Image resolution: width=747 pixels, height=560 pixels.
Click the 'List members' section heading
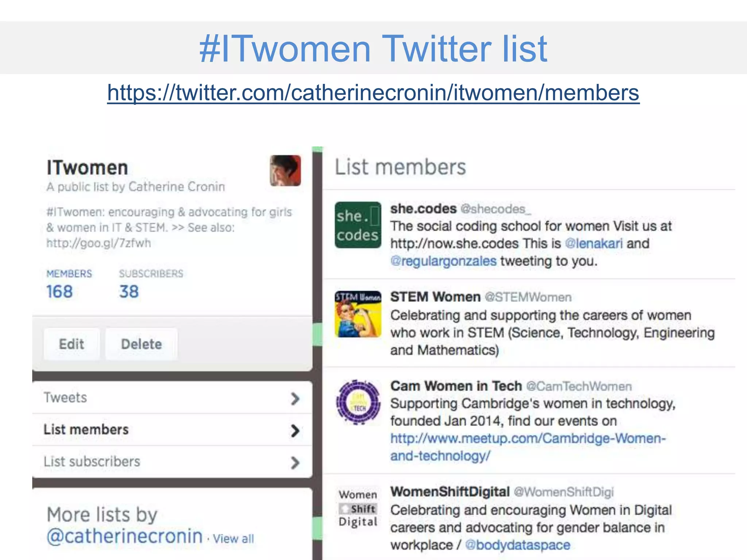tap(400, 167)
